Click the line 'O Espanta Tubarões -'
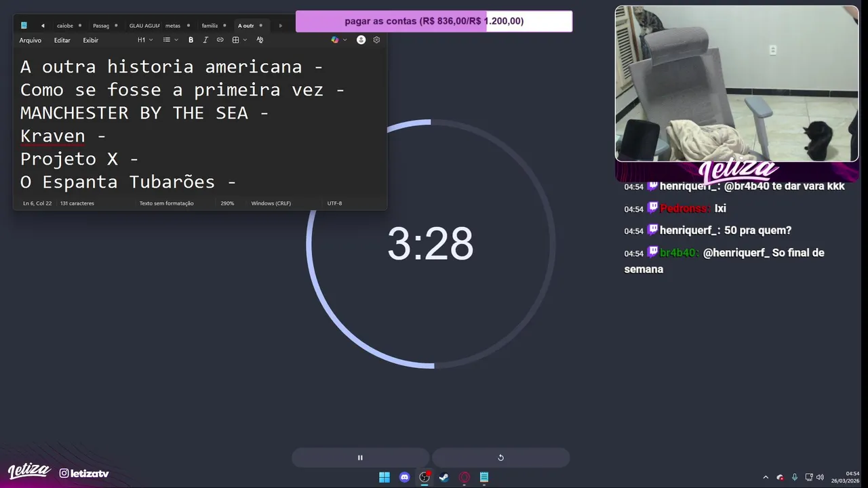Screen dimensions: 868x488 click(x=128, y=182)
